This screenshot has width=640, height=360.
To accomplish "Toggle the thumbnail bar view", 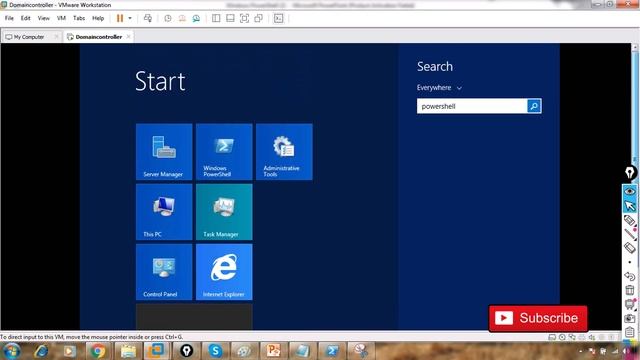I will pos(230,18).
